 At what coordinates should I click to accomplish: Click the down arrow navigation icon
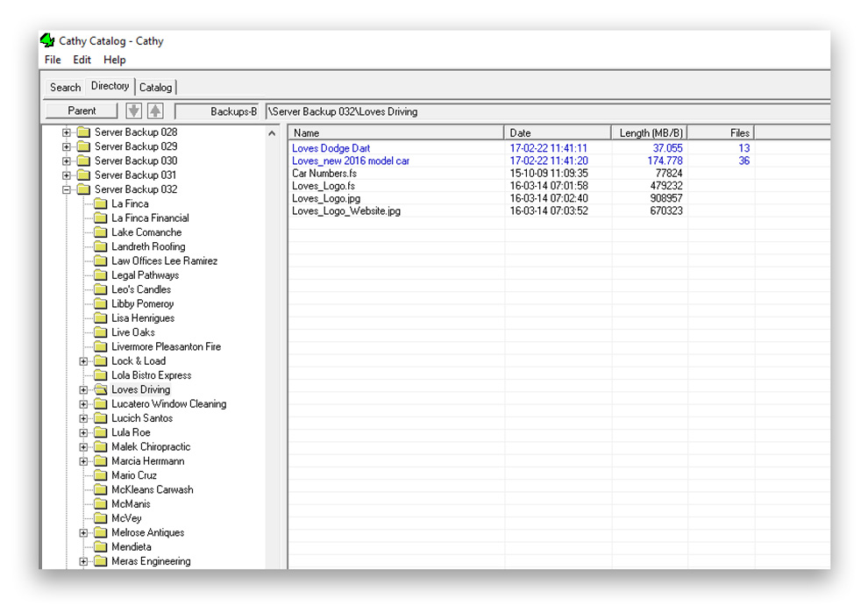[x=134, y=110]
